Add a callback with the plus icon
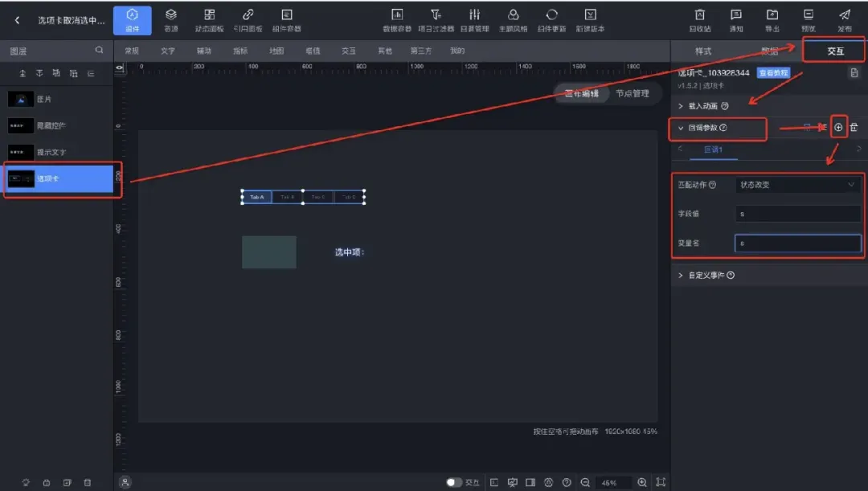The image size is (868, 491). click(x=838, y=128)
